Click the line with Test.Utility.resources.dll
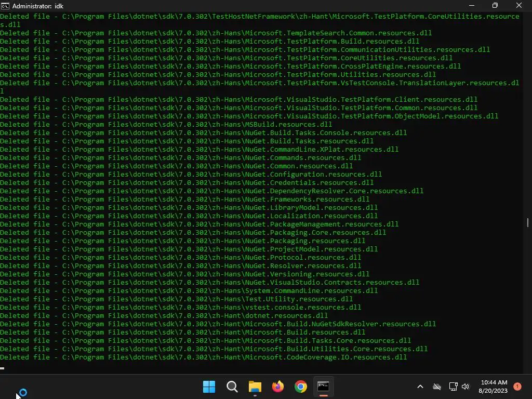 tap(177, 299)
